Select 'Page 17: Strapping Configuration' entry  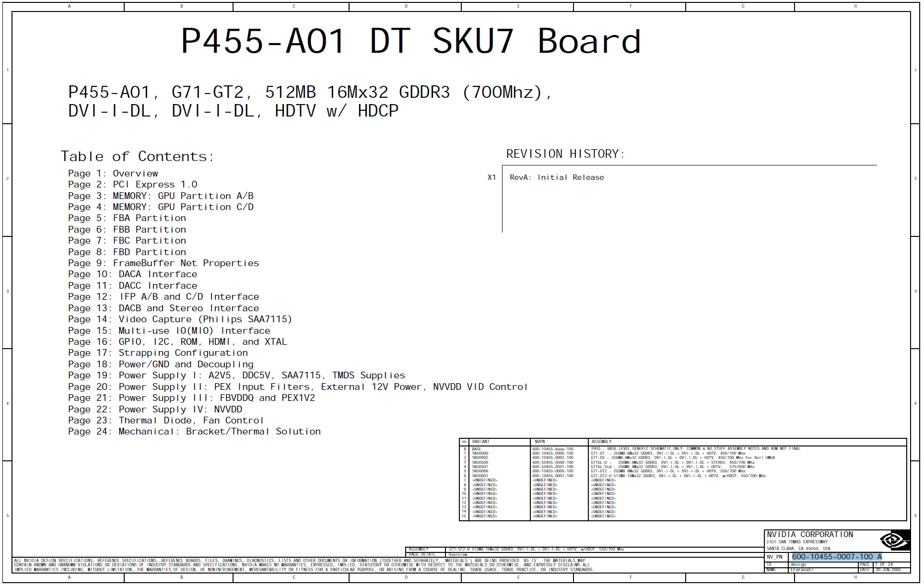click(x=158, y=353)
